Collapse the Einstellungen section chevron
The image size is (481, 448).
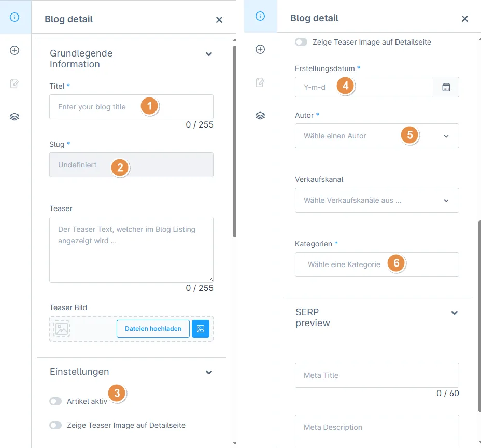208,372
